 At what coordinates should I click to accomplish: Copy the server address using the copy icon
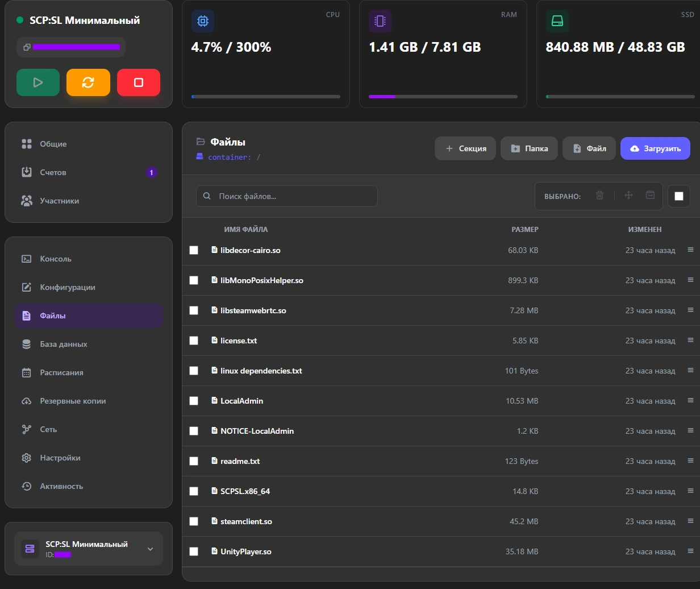pos(27,47)
